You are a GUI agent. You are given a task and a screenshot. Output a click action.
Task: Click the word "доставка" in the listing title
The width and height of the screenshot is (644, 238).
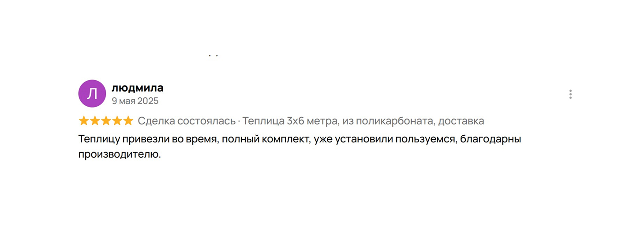pos(461,121)
